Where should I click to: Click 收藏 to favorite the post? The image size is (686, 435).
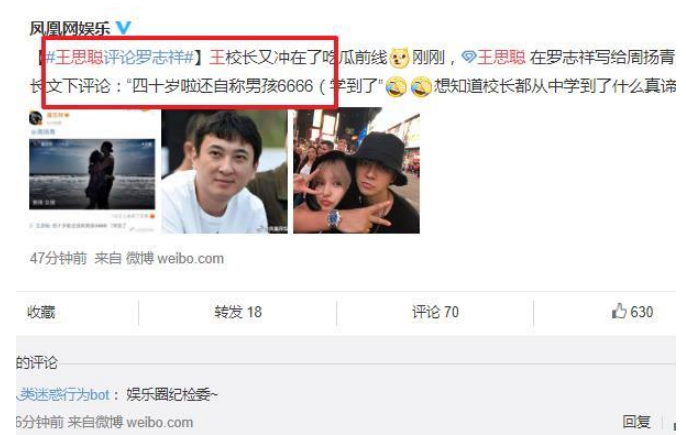tap(41, 312)
